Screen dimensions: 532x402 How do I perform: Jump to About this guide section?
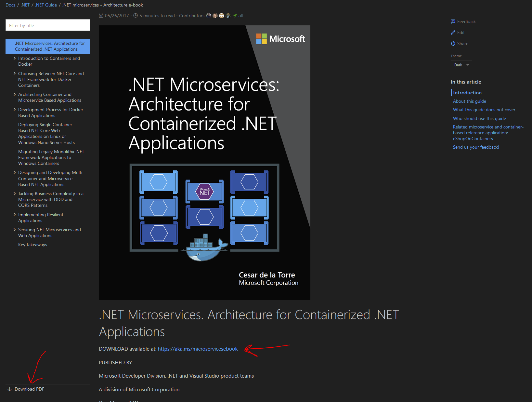pyautogui.click(x=470, y=101)
